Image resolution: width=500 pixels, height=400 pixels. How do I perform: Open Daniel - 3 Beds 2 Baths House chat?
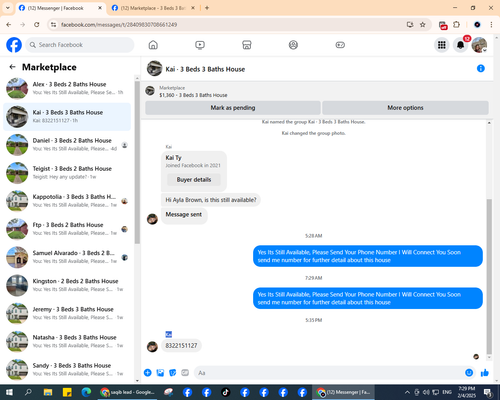point(67,145)
